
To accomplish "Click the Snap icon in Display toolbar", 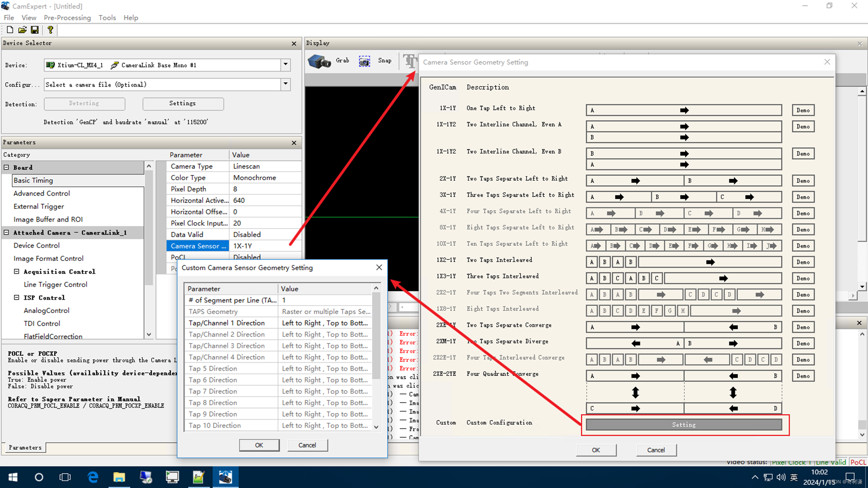I will click(x=364, y=61).
